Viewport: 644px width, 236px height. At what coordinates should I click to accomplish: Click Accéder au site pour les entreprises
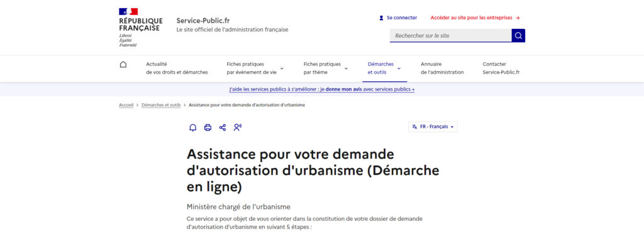pos(475,18)
